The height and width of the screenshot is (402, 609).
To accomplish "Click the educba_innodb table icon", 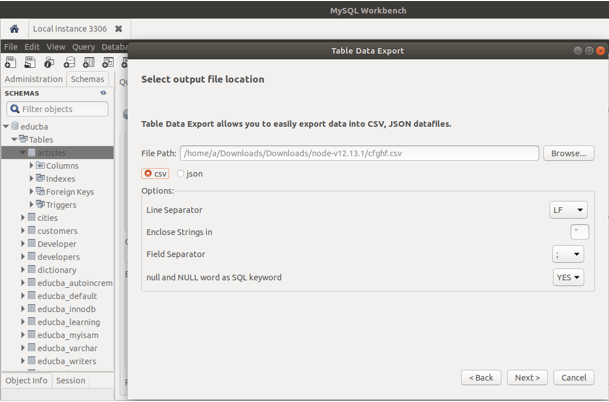I will (x=32, y=309).
